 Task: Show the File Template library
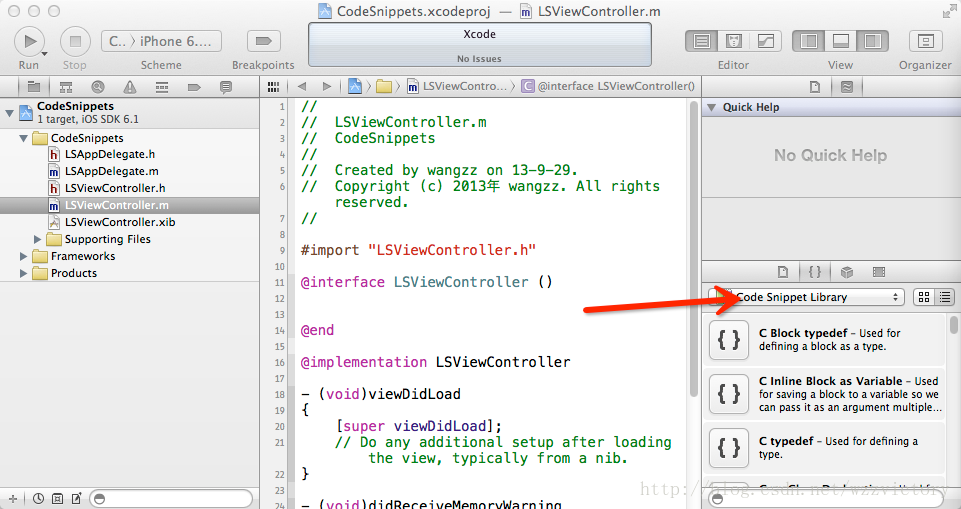pos(783,271)
